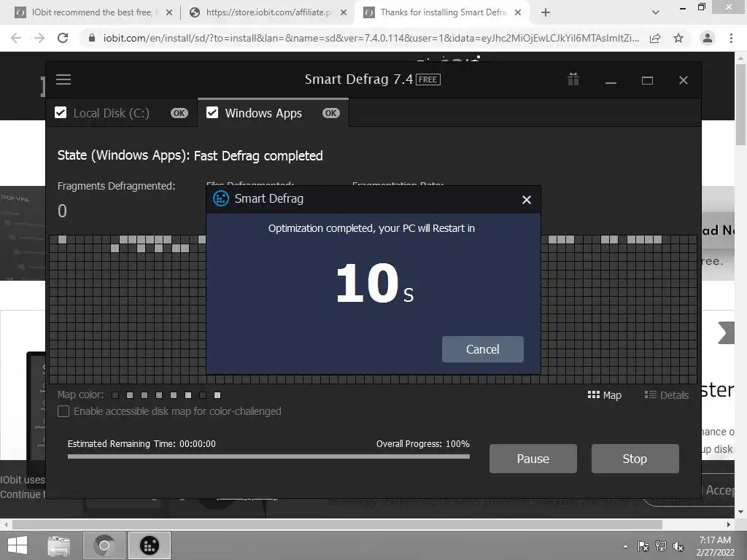Maximize the Smart Defrag window

pyautogui.click(x=647, y=80)
